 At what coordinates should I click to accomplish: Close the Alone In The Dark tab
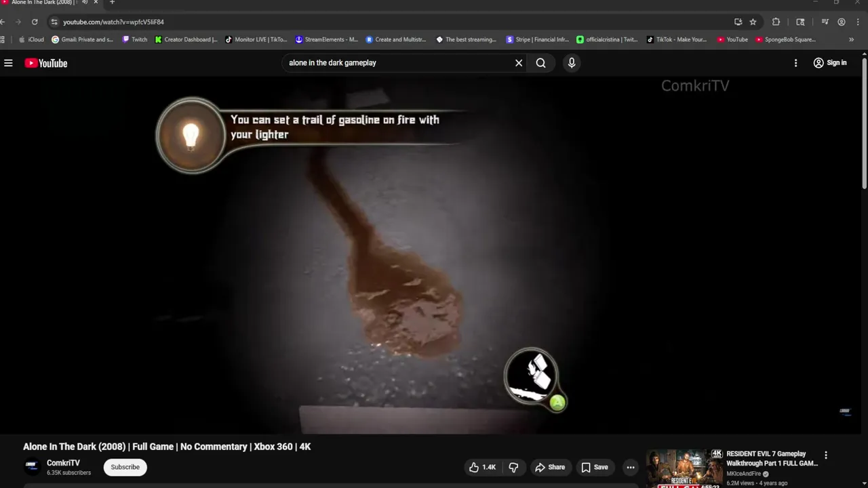[x=96, y=3]
